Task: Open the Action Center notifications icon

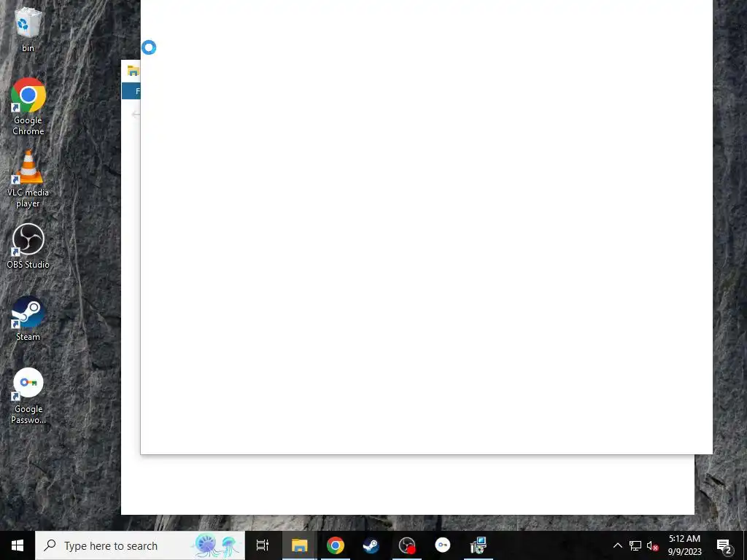Action: coord(724,545)
